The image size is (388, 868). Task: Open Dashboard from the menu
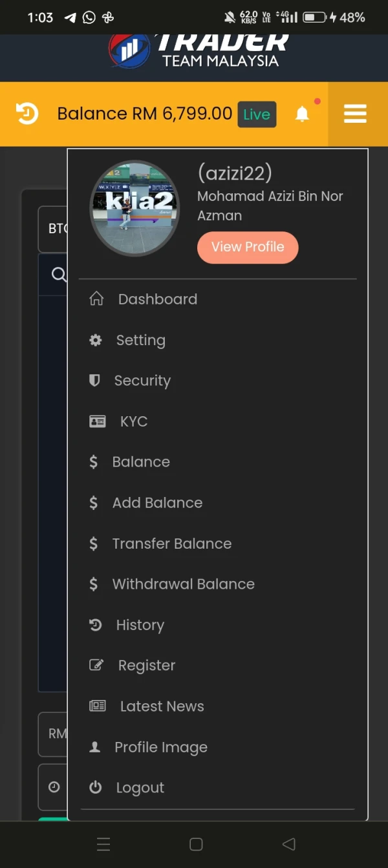(157, 299)
